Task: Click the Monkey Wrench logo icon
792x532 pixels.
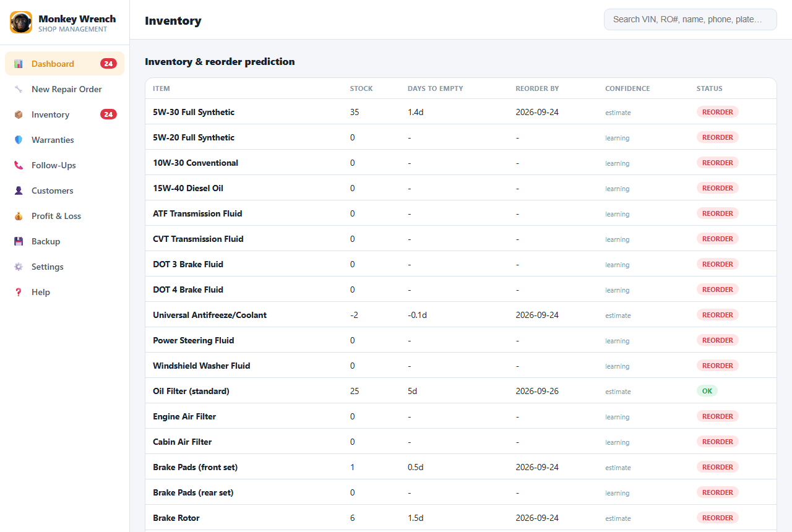Action: (21, 22)
